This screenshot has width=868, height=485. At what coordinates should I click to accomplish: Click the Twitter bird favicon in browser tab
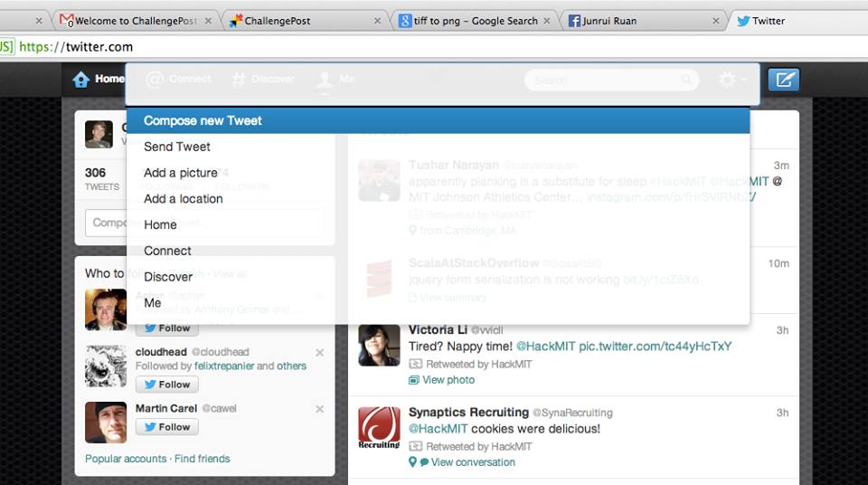pos(743,21)
